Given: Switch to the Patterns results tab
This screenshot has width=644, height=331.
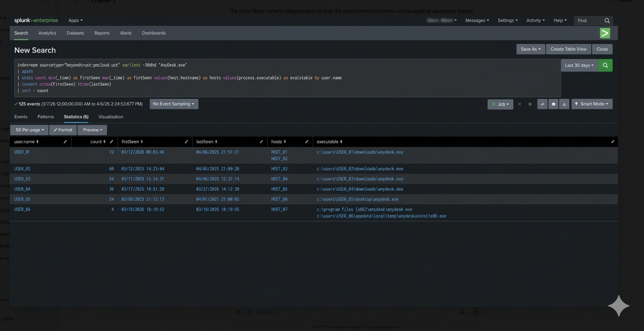Looking at the screenshot, I should [45, 117].
